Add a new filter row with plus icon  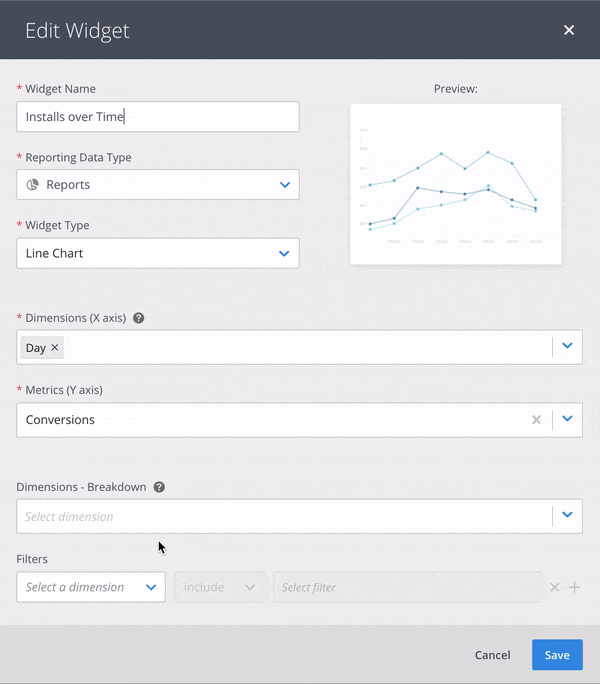tap(575, 587)
